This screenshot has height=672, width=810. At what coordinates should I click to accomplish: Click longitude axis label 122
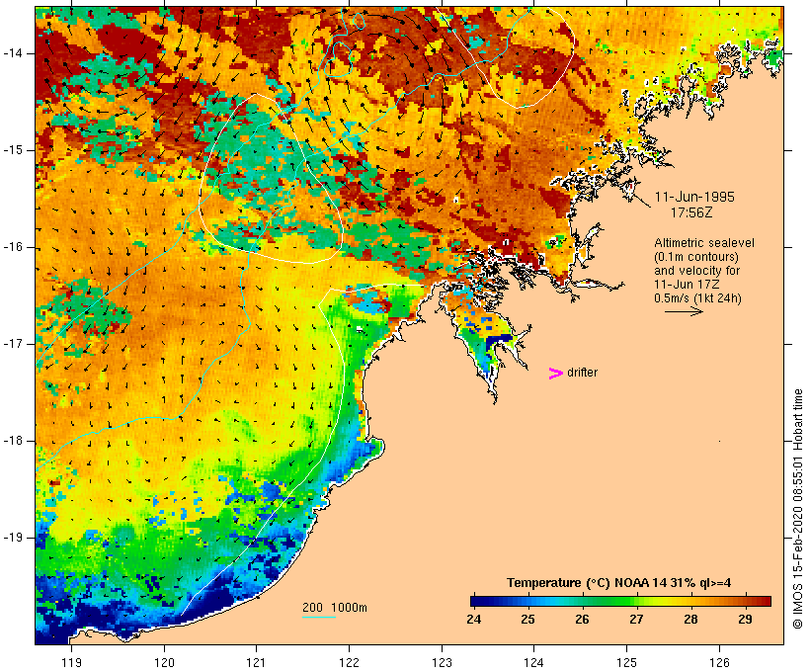(x=349, y=662)
